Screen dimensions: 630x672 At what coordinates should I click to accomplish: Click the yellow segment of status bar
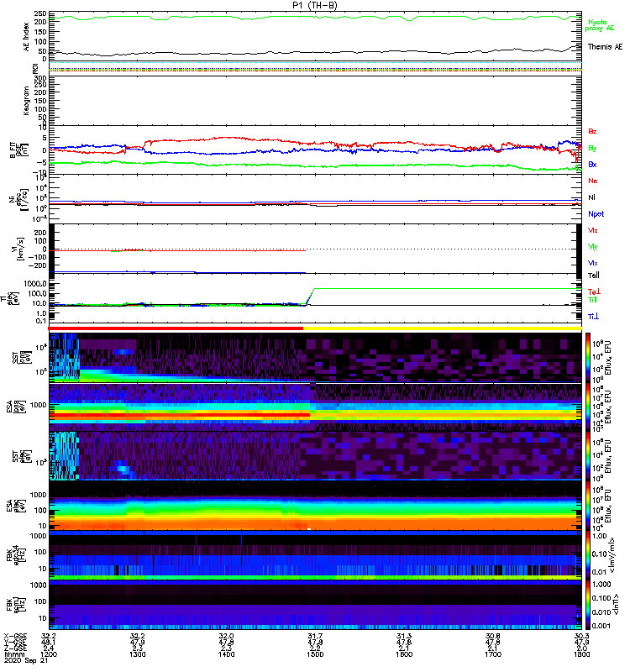[443, 328]
